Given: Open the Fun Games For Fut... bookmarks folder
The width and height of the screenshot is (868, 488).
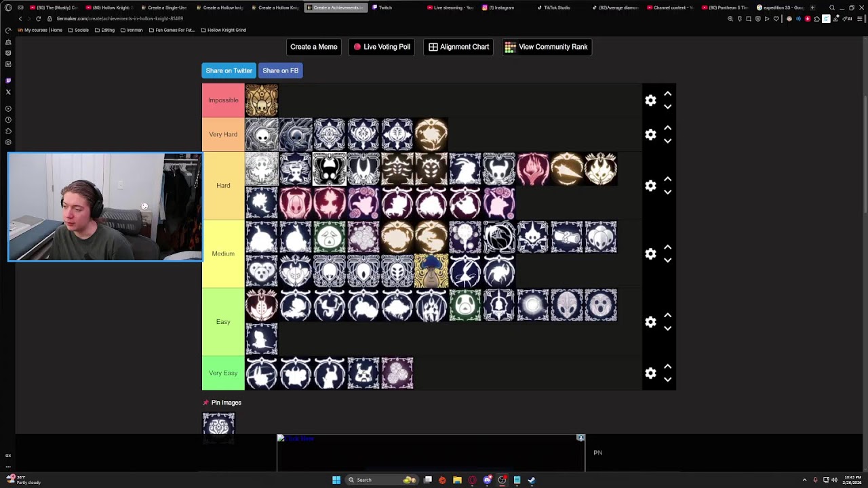Looking at the screenshot, I should coord(172,30).
